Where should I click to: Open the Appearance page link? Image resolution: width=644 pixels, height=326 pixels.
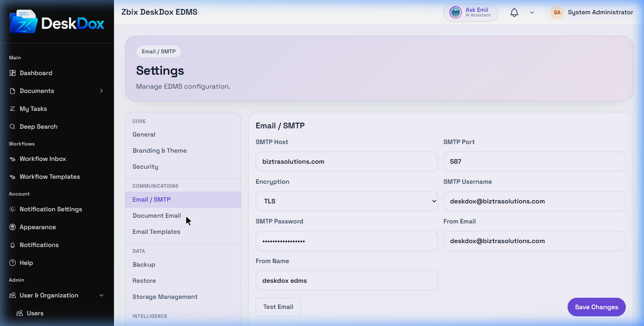[x=38, y=227]
